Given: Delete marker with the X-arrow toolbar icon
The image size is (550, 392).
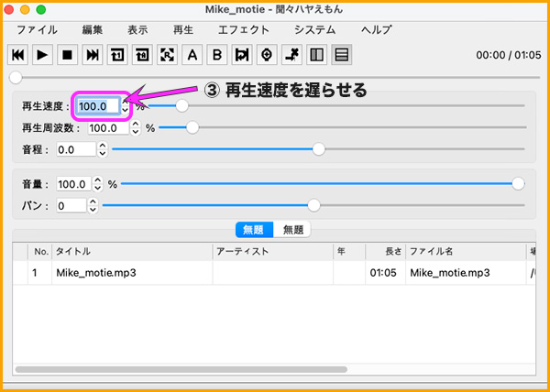Looking at the screenshot, I should pos(291,55).
